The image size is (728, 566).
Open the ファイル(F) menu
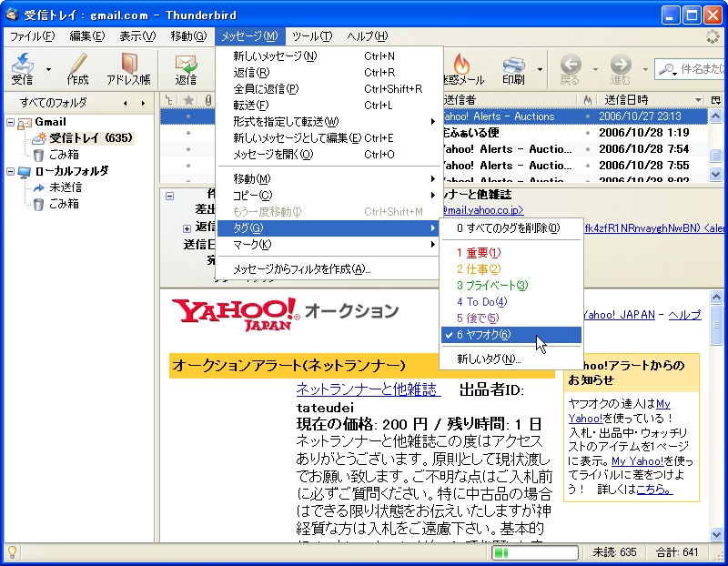pyautogui.click(x=32, y=36)
